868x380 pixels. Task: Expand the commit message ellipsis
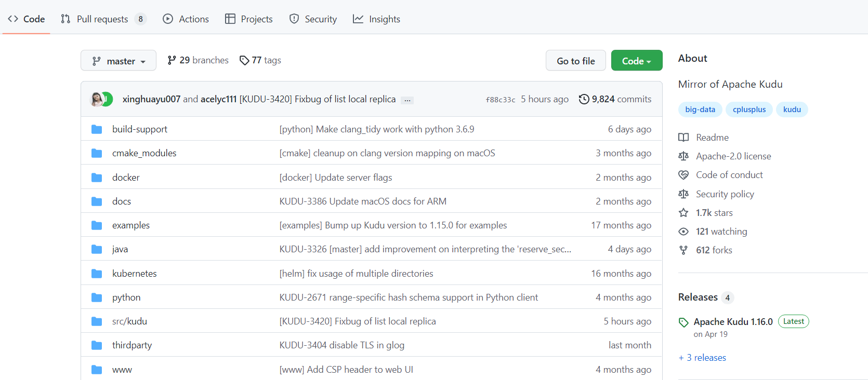tap(407, 100)
